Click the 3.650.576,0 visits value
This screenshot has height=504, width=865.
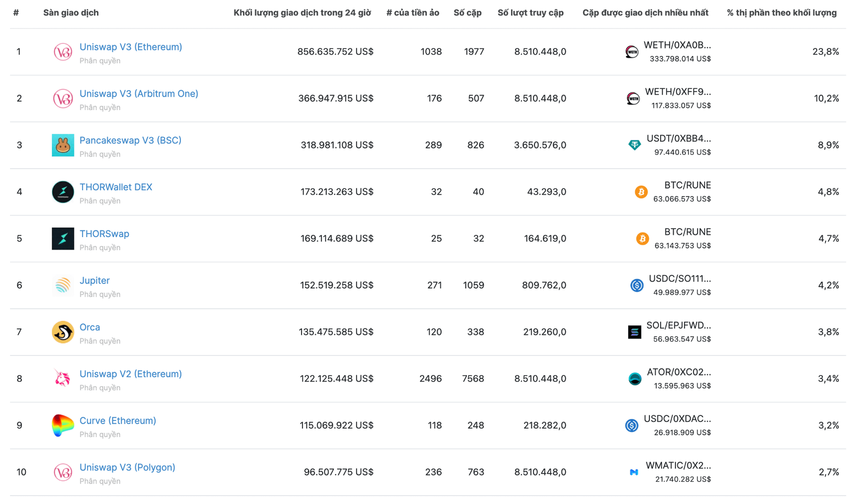point(541,145)
